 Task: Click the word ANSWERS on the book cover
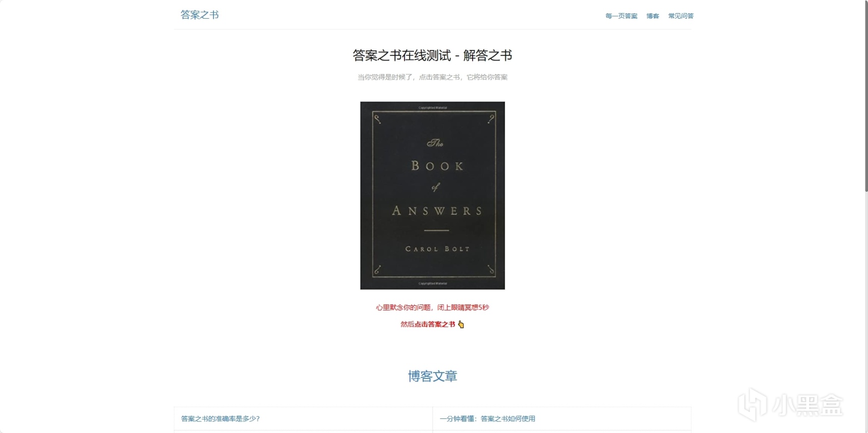click(437, 211)
